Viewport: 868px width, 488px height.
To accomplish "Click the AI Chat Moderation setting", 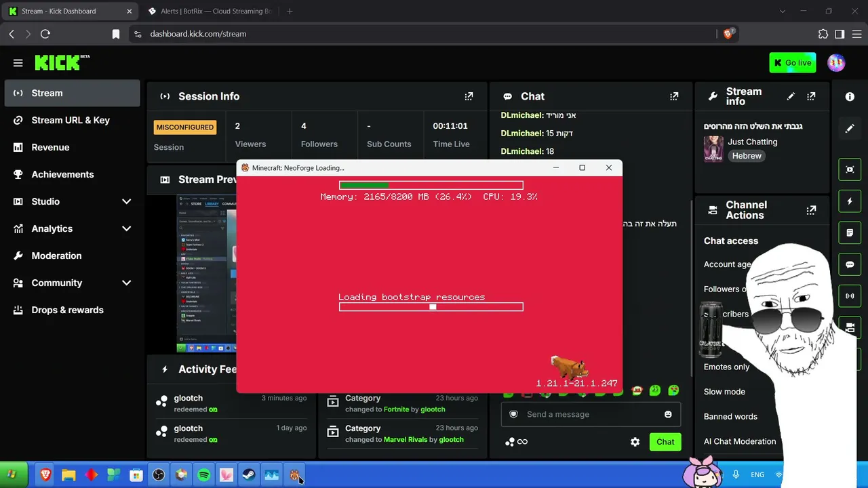I will click(740, 441).
